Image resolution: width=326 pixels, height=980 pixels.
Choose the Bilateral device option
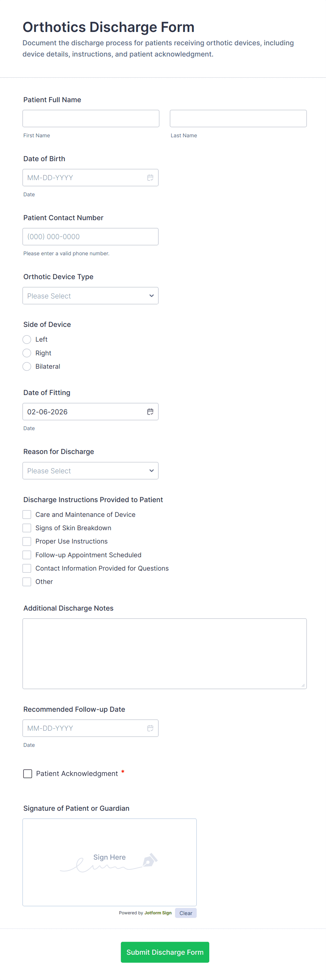(27, 366)
